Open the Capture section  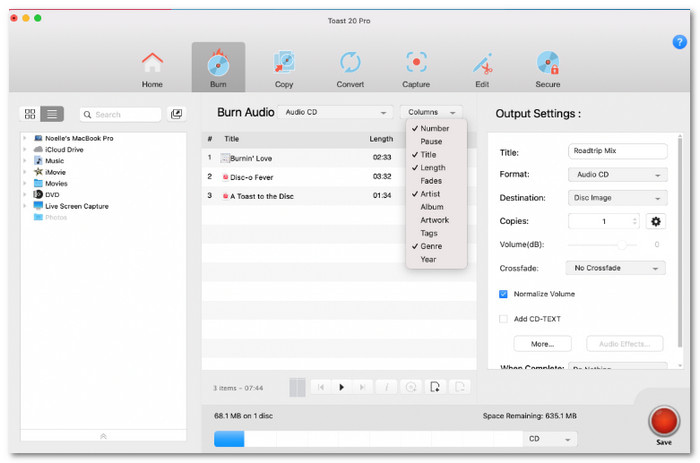[x=416, y=69]
